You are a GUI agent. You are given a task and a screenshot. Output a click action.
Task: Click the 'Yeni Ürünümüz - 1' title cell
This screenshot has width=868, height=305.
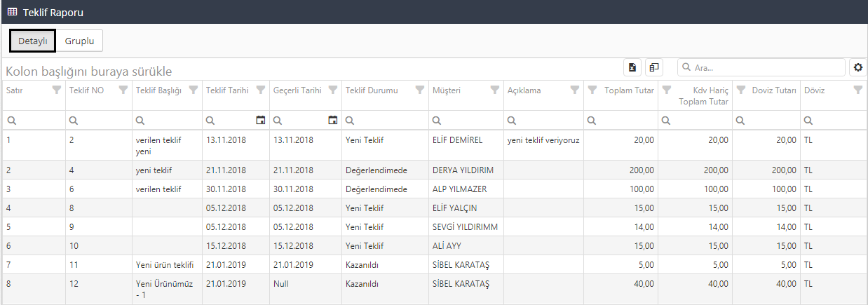click(x=167, y=289)
